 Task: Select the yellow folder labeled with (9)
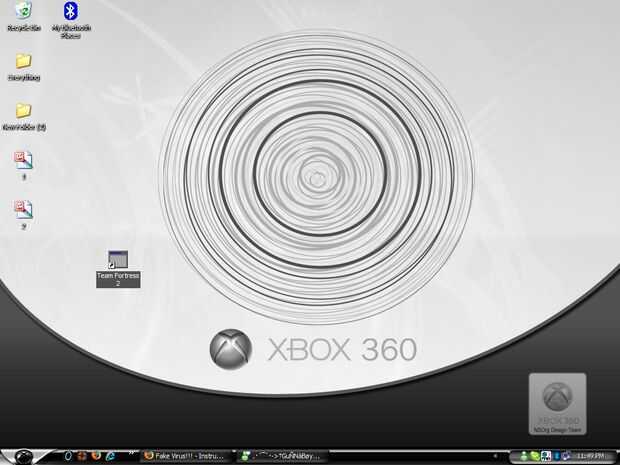tap(24, 117)
